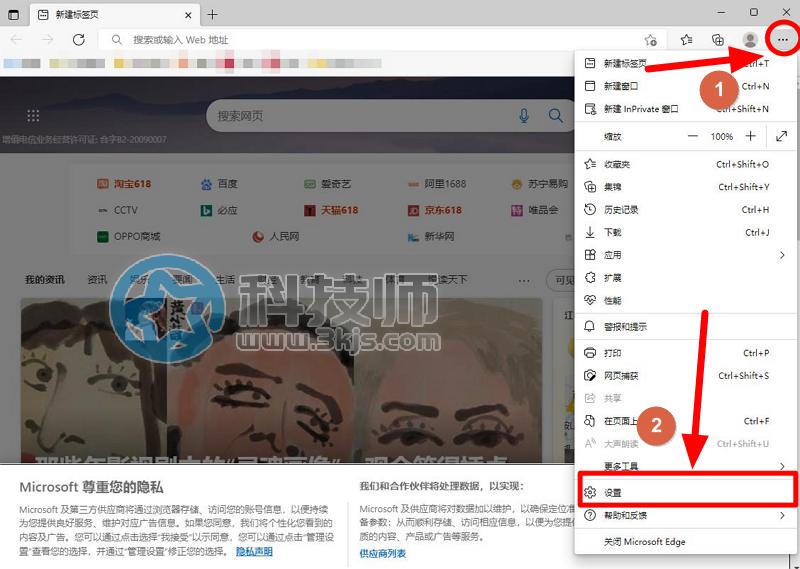The image size is (800, 569).
Task: Switch to the 我的资讯 feed tab
Action: 45,280
